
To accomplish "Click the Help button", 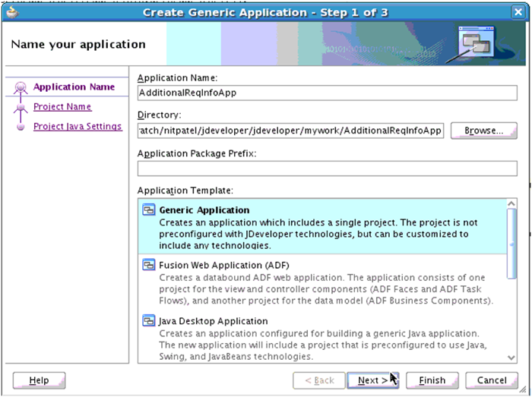I will (x=39, y=380).
